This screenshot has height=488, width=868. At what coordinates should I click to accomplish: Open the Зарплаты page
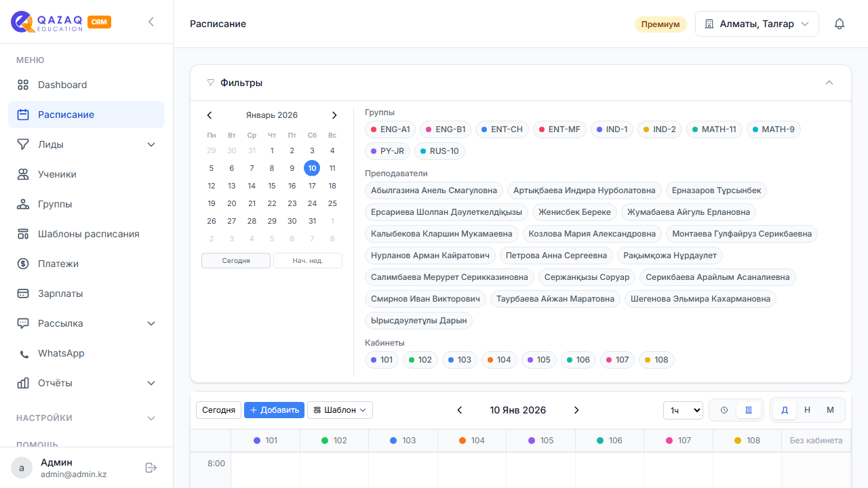[86, 293]
